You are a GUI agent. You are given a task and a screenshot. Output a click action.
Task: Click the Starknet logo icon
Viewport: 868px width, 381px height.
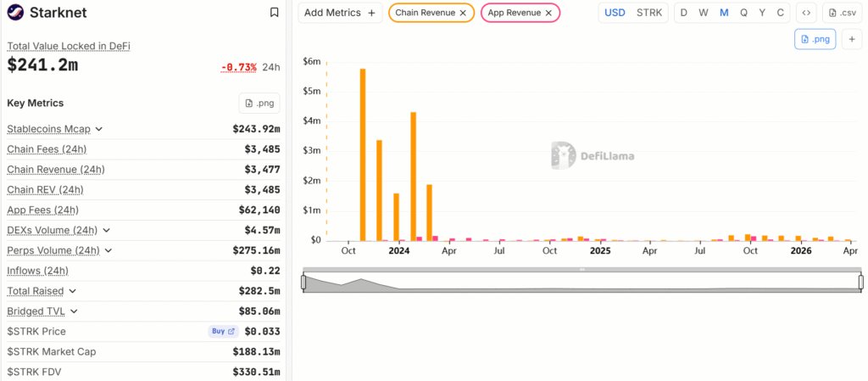[15, 13]
